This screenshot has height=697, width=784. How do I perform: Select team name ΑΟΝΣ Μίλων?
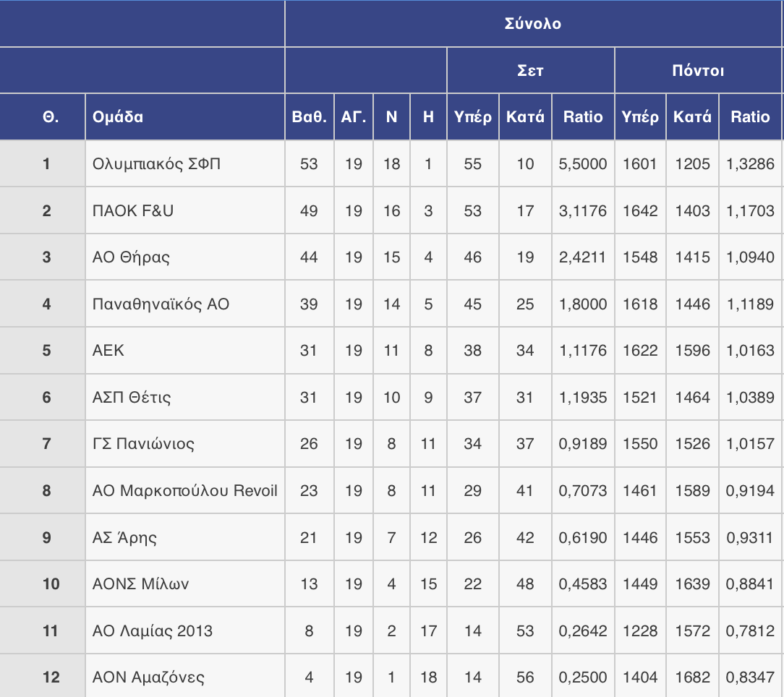(x=140, y=584)
